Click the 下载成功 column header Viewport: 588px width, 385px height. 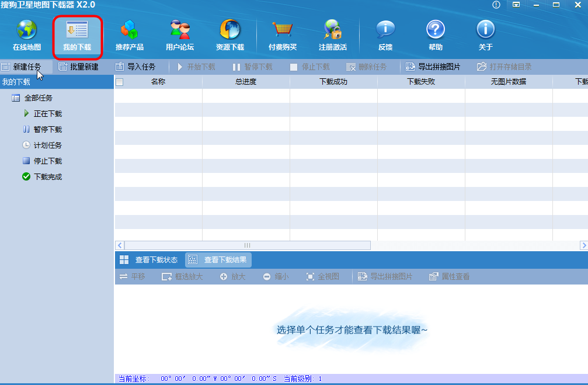click(x=333, y=81)
